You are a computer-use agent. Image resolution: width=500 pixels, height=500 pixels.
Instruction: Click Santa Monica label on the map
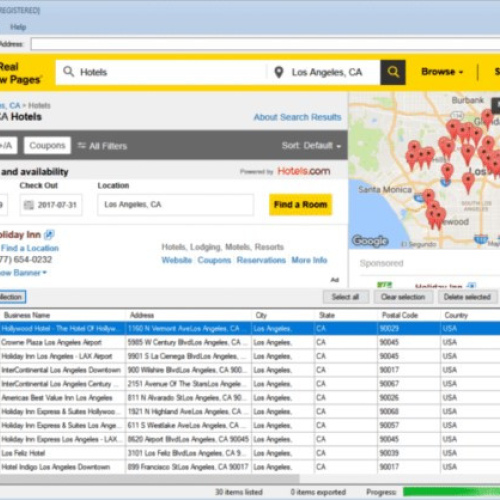(x=385, y=190)
